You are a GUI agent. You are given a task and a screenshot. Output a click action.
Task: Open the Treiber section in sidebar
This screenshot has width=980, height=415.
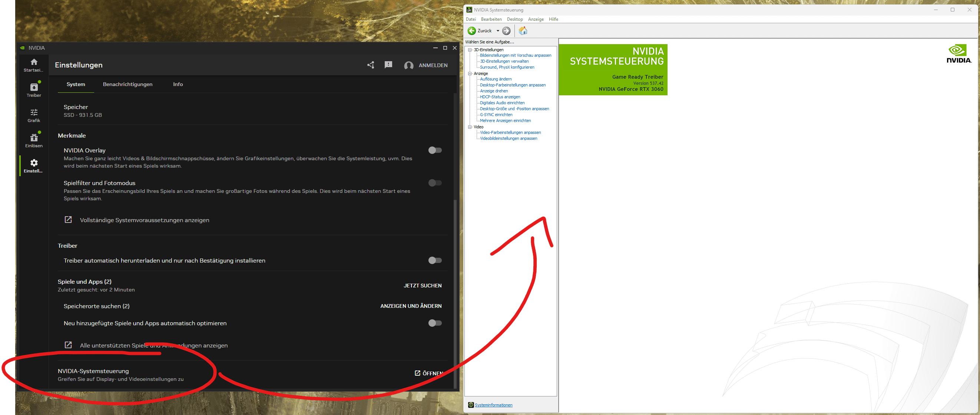coord(34,90)
